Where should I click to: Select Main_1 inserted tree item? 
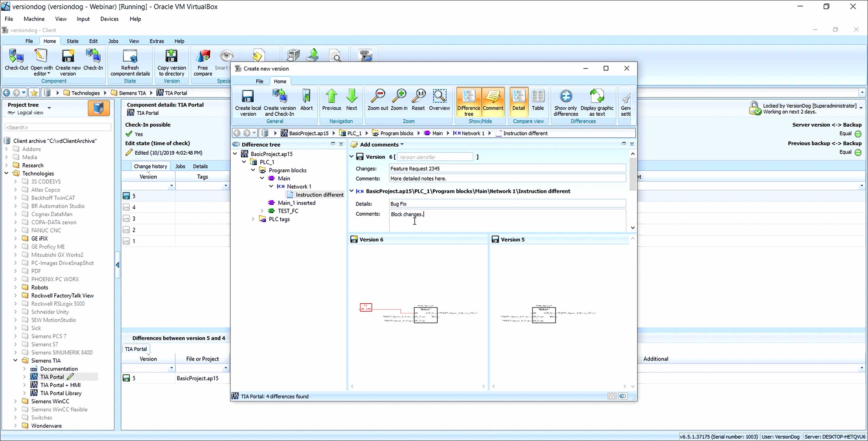click(296, 203)
